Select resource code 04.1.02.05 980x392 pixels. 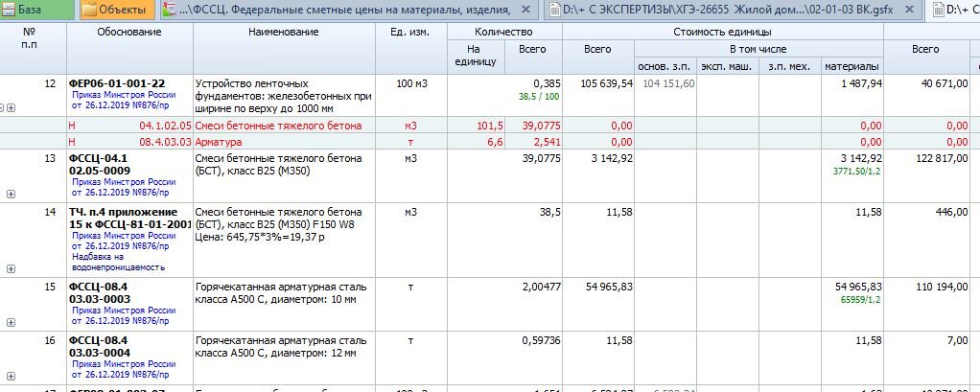(x=166, y=126)
